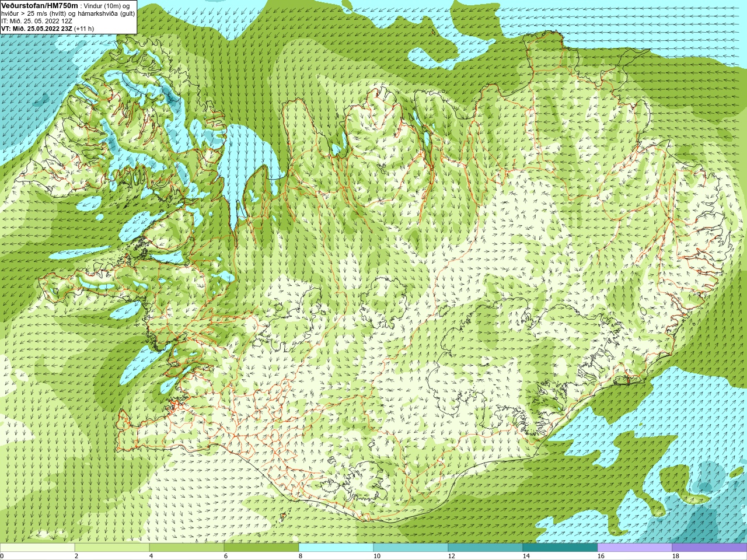Select the 2–4 m/s light green swatch
The height and width of the screenshot is (560, 747).
[112, 548]
